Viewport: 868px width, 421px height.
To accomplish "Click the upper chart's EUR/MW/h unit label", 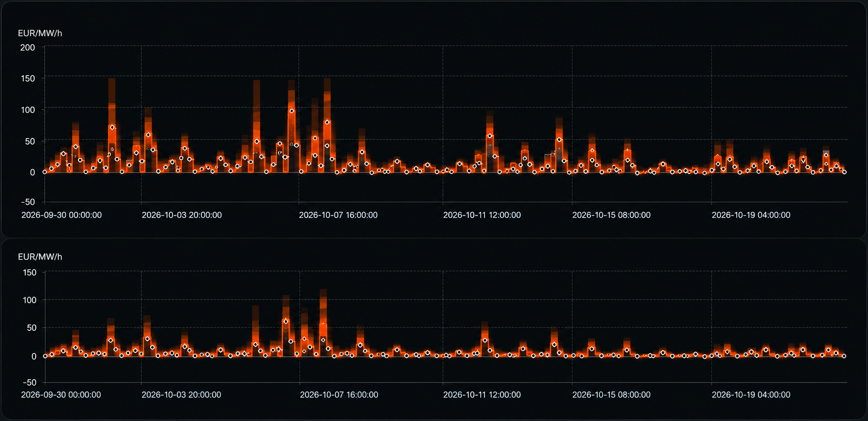I will 40,33.
